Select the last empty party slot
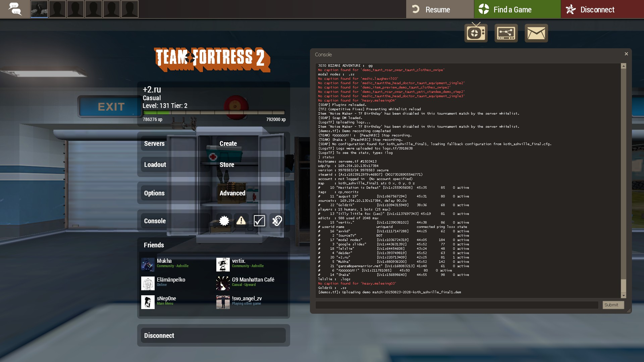The height and width of the screenshot is (362, 644). click(x=130, y=9)
